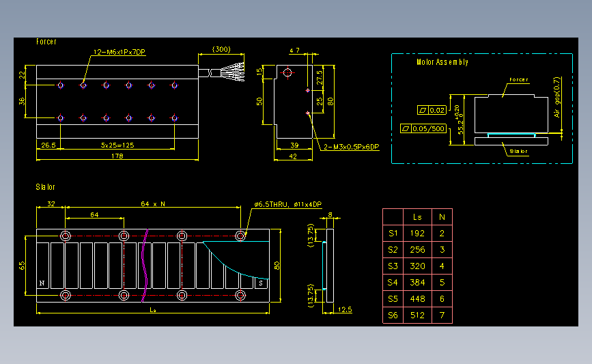Click the 'Ls' stator length dimension
This screenshot has height=364, width=592.
(153, 310)
